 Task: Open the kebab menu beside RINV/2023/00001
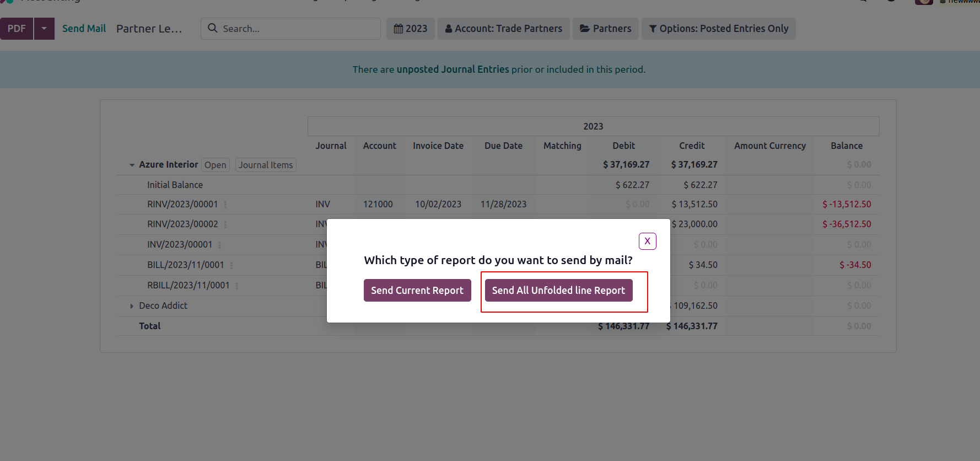point(225,205)
